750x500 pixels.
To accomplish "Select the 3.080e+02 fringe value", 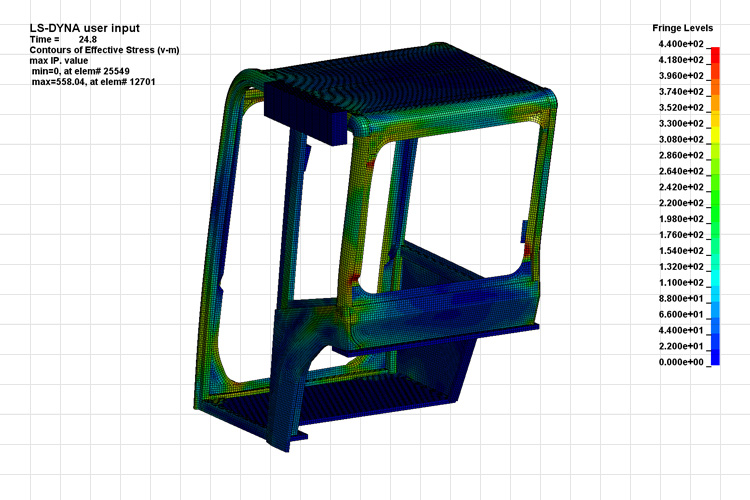I will [x=681, y=139].
